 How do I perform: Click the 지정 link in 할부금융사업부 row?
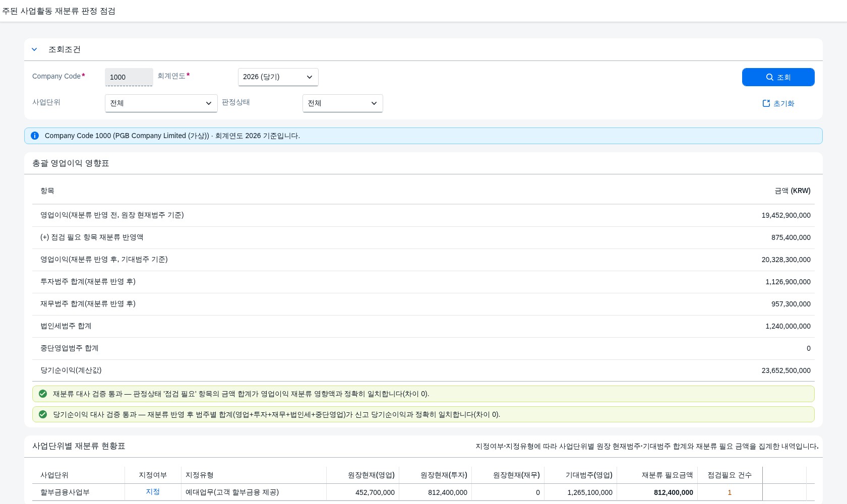[153, 492]
